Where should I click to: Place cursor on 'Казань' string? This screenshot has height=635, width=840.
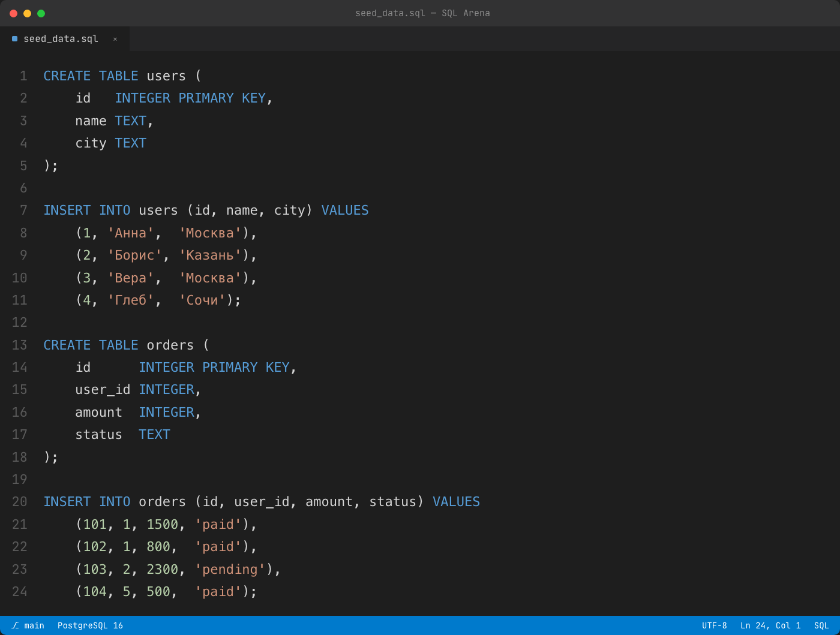[210, 255]
